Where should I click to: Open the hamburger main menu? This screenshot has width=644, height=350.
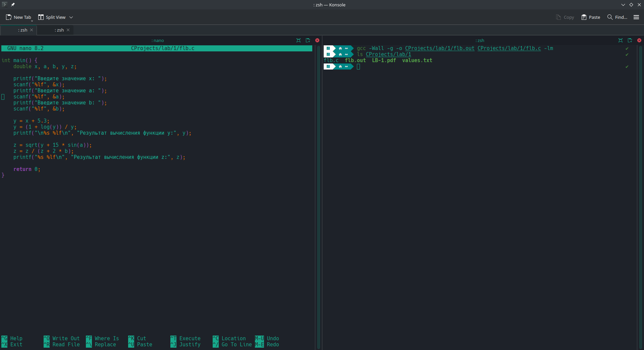pos(636,17)
